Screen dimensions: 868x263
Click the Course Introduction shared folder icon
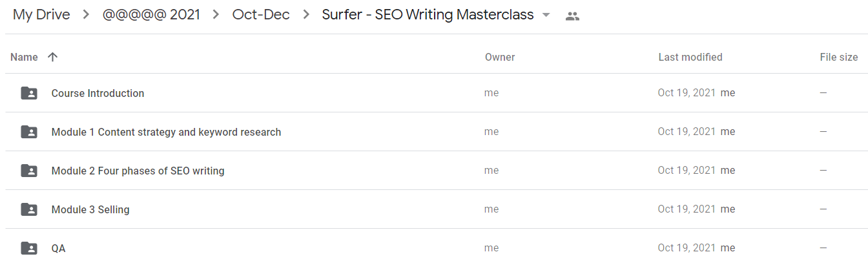pyautogui.click(x=29, y=93)
